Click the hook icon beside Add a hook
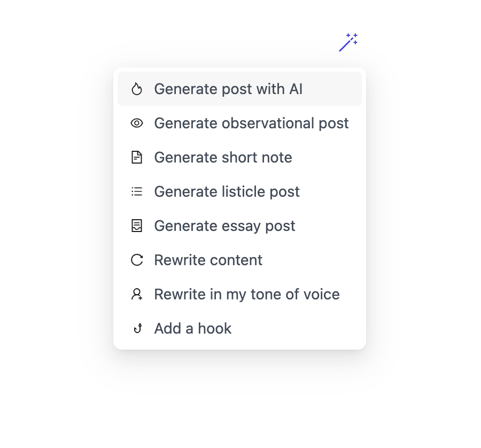The image size is (481, 448). [x=137, y=328]
